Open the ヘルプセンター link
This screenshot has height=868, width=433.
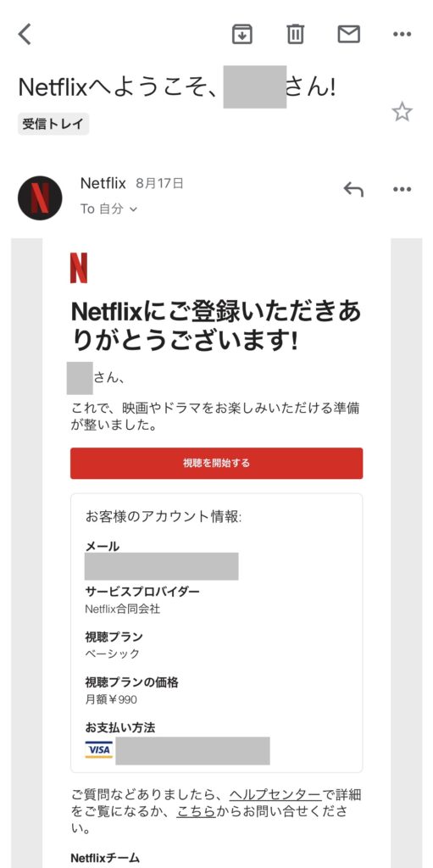tap(275, 795)
